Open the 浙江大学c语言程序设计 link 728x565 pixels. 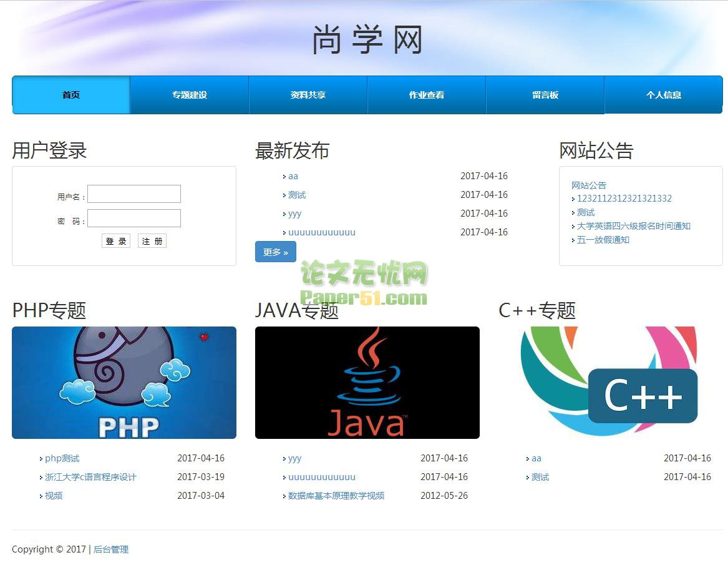[x=90, y=477]
